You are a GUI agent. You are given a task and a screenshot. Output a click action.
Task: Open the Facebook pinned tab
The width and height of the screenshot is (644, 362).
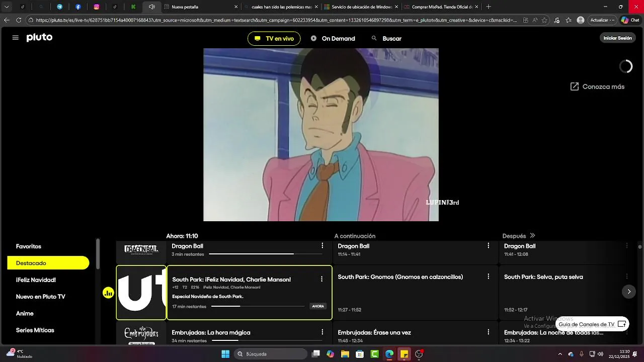pos(78,7)
